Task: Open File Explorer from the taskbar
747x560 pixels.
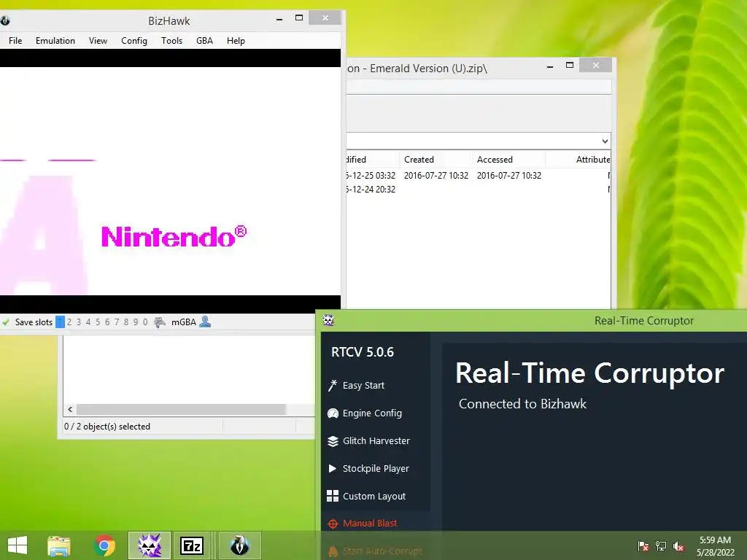Action: [59, 545]
